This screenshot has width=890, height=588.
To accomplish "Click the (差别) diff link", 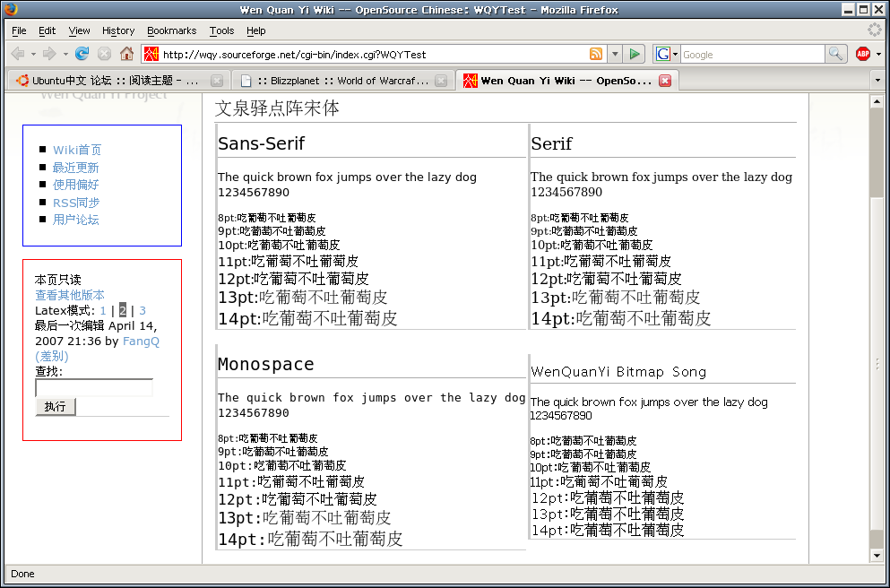I will (x=52, y=357).
